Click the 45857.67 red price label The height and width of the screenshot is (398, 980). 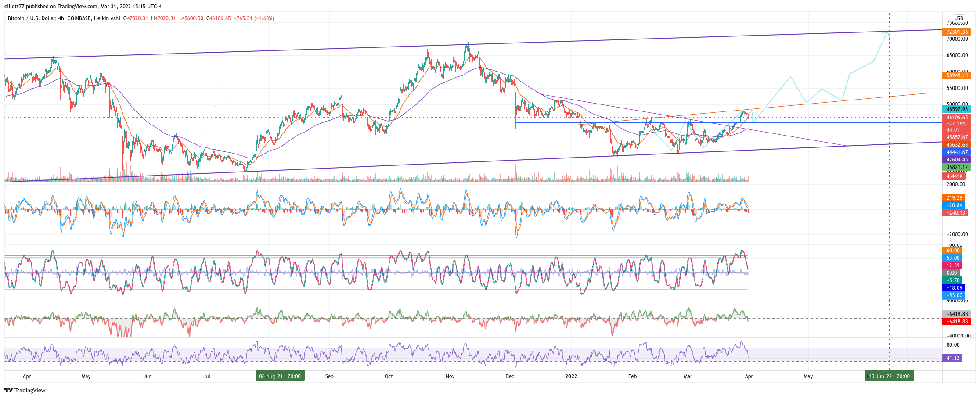pos(956,137)
